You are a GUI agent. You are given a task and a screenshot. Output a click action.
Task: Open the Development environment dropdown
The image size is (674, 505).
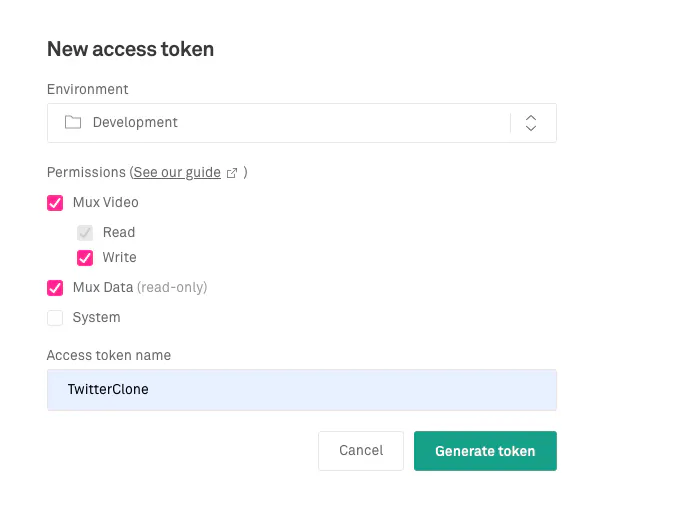[302, 123]
